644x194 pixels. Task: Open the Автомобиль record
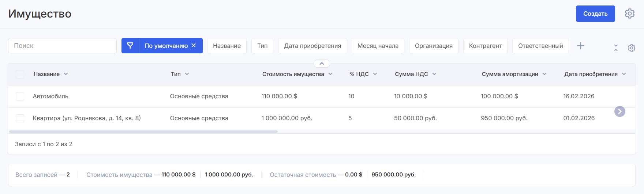[50, 96]
